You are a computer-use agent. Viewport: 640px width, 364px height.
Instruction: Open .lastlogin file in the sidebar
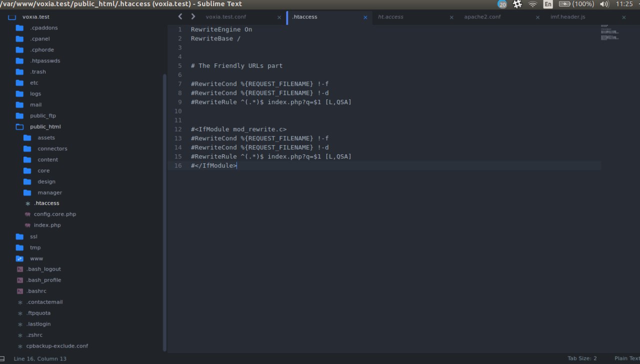38,324
